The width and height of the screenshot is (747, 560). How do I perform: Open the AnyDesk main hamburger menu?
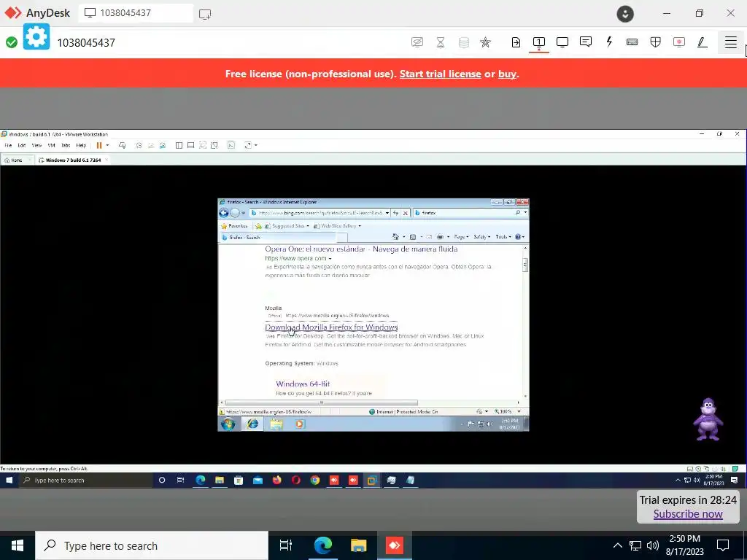tap(730, 42)
